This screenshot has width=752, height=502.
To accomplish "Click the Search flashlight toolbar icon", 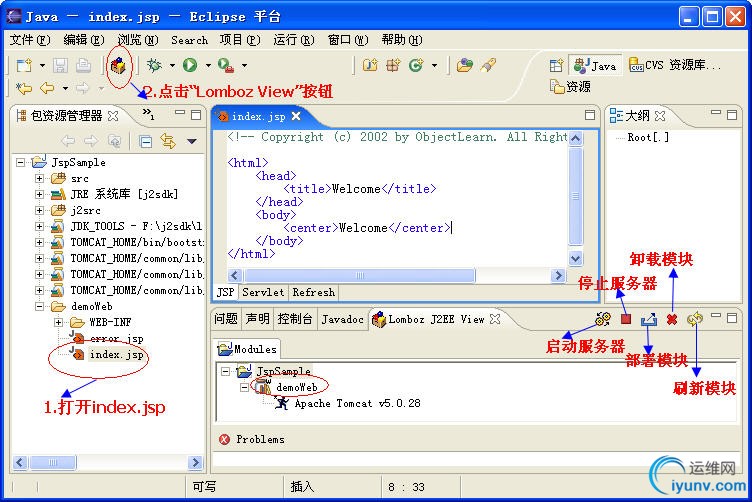I will pos(488,65).
